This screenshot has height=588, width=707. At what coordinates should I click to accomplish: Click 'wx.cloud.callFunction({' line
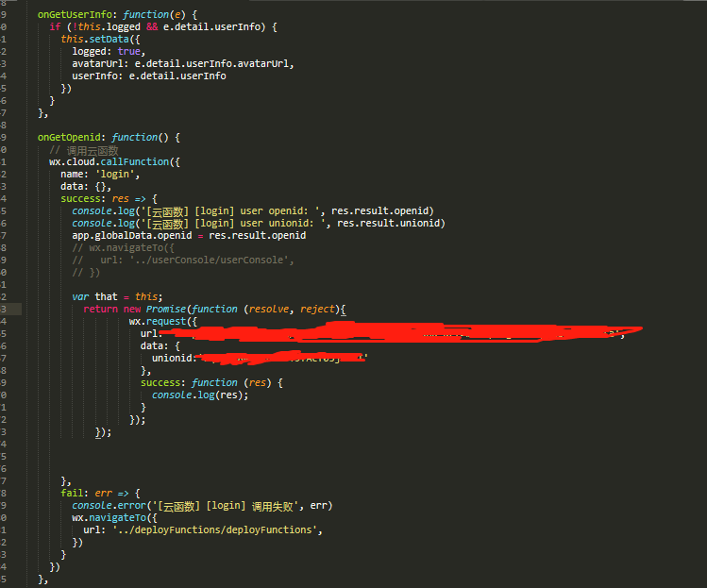click(114, 162)
